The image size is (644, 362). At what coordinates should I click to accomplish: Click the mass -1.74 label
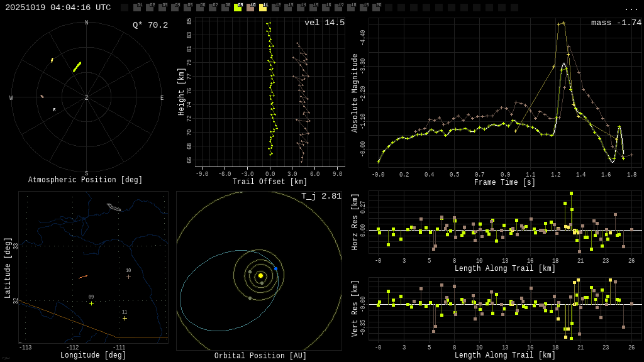pos(616,23)
